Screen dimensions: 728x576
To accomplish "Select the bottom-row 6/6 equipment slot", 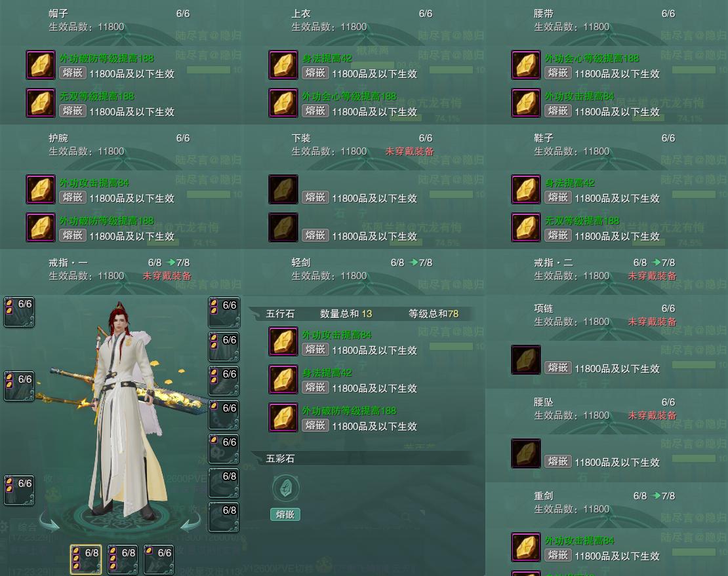I will pyautogui.click(x=159, y=560).
